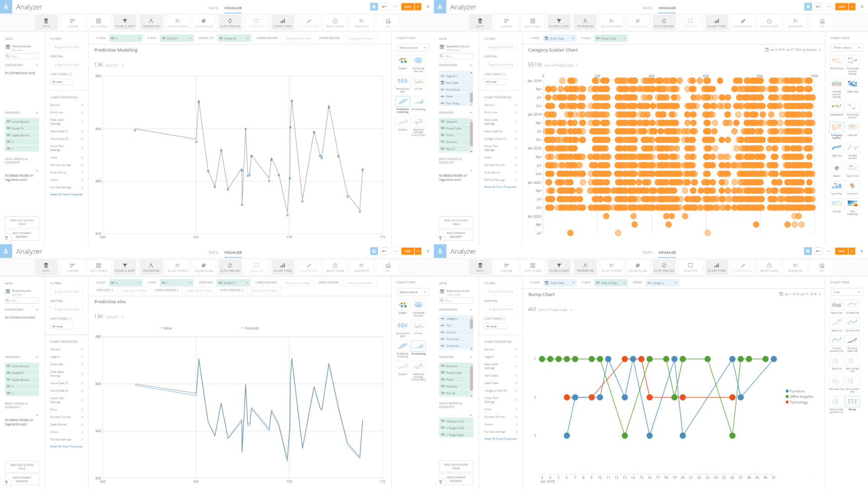Open Annotation in Category Scatter Chart window
This screenshot has width=868, height=489.
tap(743, 23)
